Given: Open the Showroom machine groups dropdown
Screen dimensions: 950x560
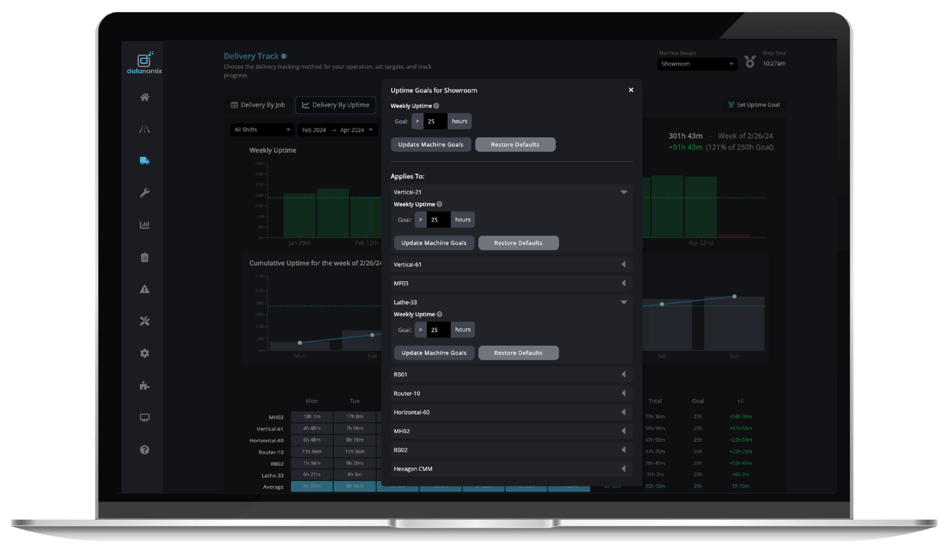Looking at the screenshot, I should click(697, 64).
